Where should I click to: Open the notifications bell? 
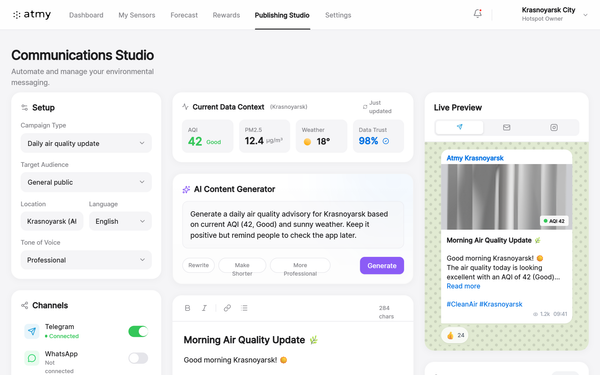(x=478, y=14)
